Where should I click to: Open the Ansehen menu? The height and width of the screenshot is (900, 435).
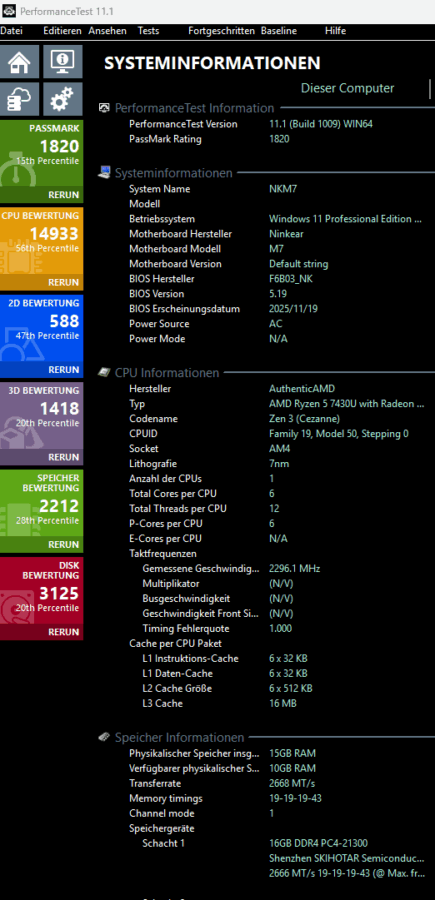pos(107,31)
